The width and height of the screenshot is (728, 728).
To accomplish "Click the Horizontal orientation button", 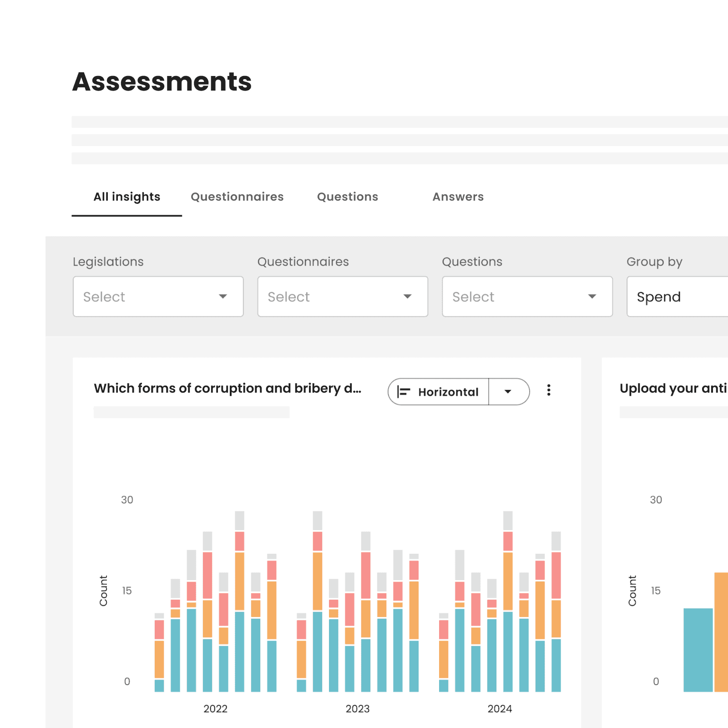I will [438, 391].
